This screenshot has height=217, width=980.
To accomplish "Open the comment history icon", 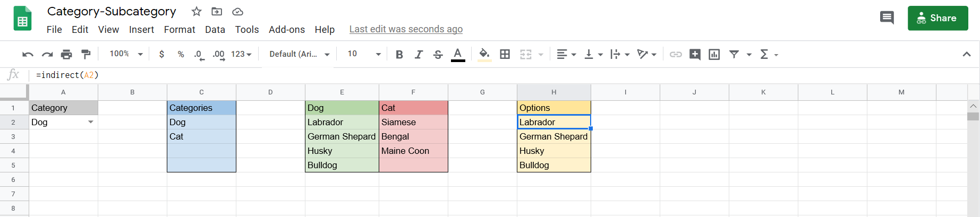I will 887,18.
